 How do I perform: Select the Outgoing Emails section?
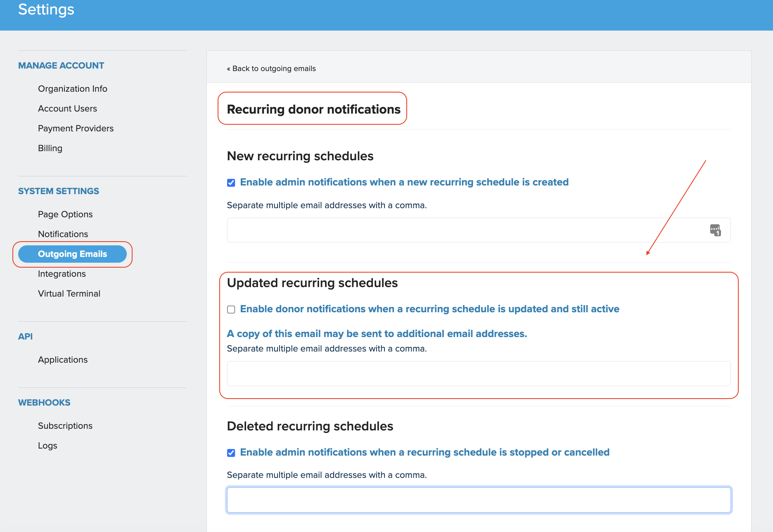point(73,254)
